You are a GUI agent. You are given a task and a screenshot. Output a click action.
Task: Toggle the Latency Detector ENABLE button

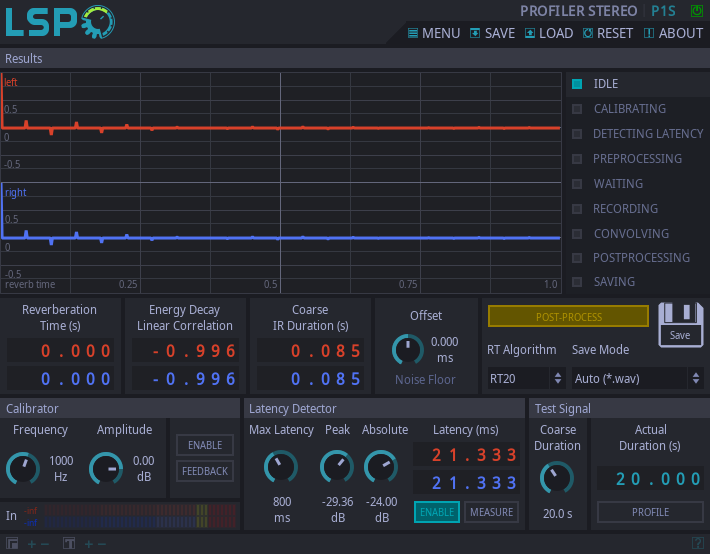click(437, 512)
